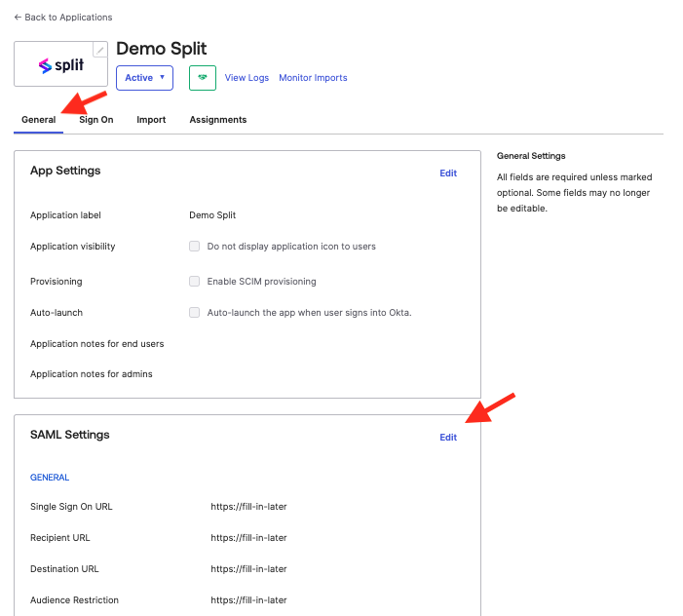Go to the Assignments tab

(x=218, y=120)
